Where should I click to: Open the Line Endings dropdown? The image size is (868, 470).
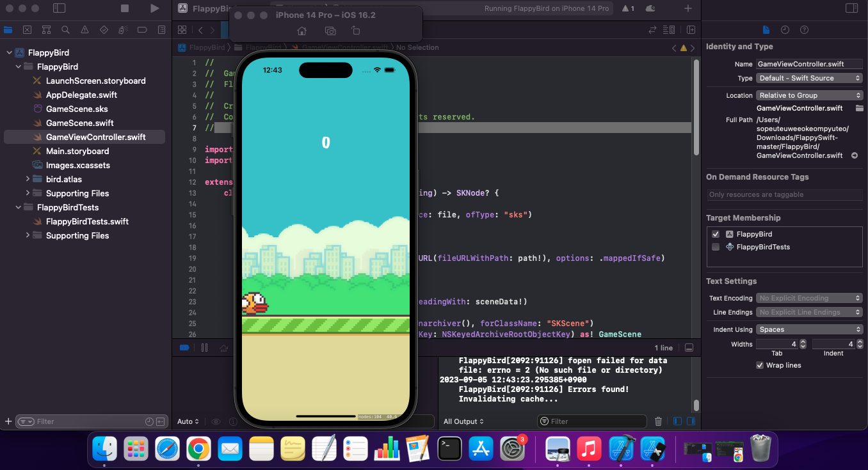pyautogui.click(x=809, y=312)
